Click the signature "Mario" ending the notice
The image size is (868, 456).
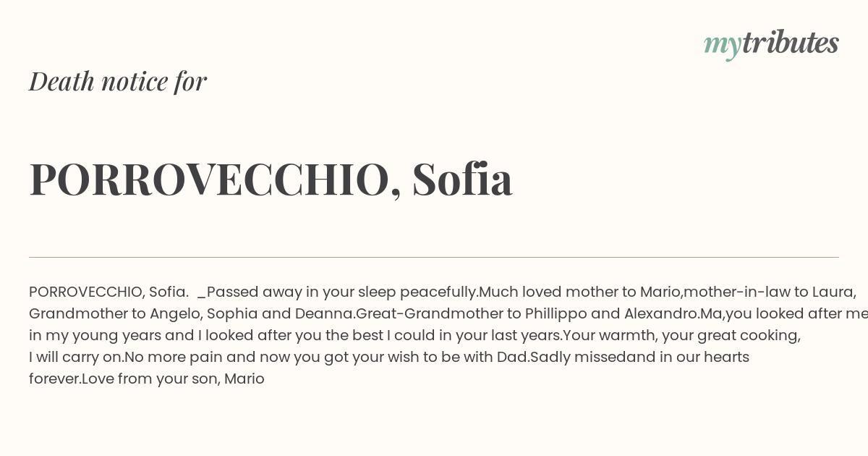tap(244, 379)
